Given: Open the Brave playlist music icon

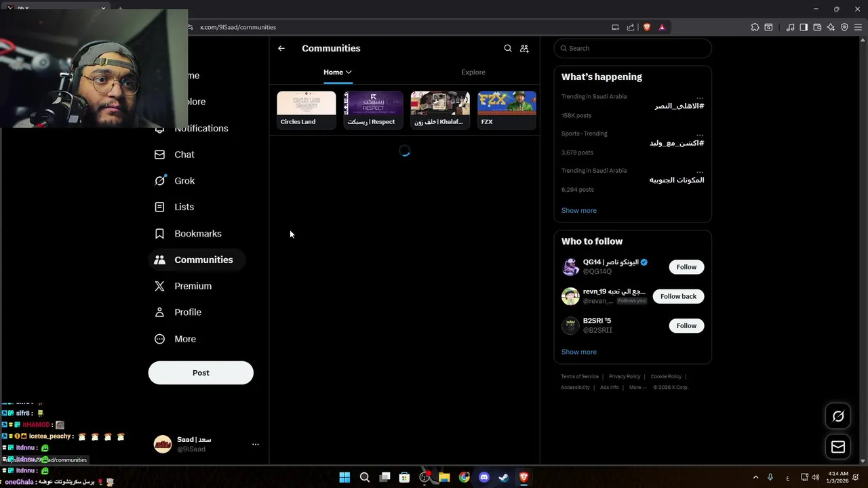Looking at the screenshot, I should 790,27.
